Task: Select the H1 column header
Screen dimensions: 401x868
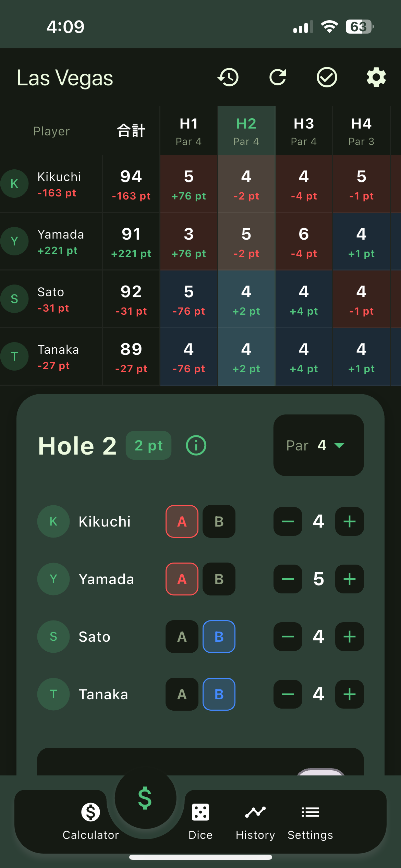Action: coord(189,131)
